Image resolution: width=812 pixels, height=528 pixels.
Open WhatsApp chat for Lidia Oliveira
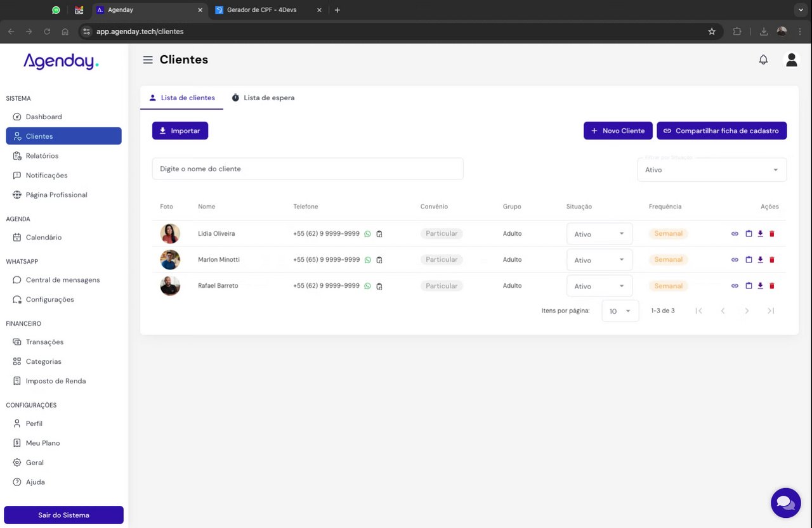click(x=367, y=234)
